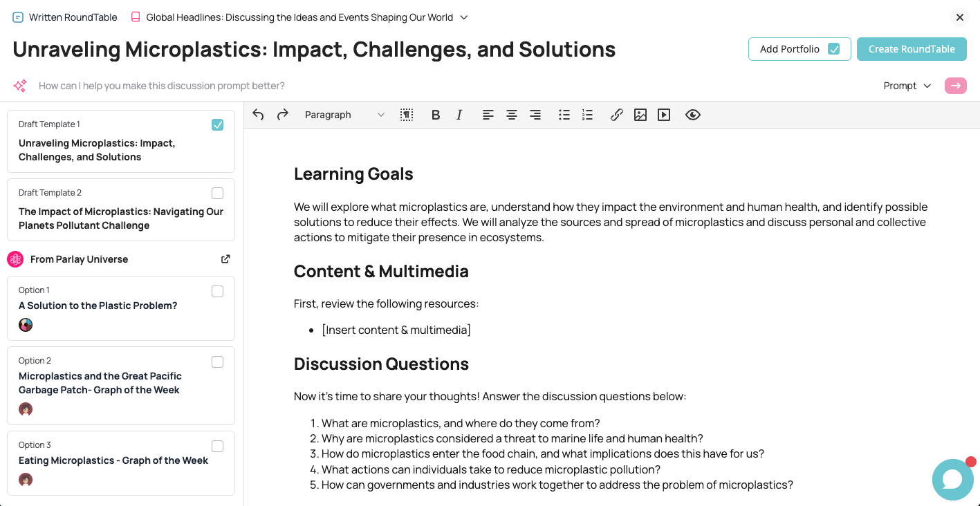
Task: Create a bulleted list
Action: tap(564, 115)
